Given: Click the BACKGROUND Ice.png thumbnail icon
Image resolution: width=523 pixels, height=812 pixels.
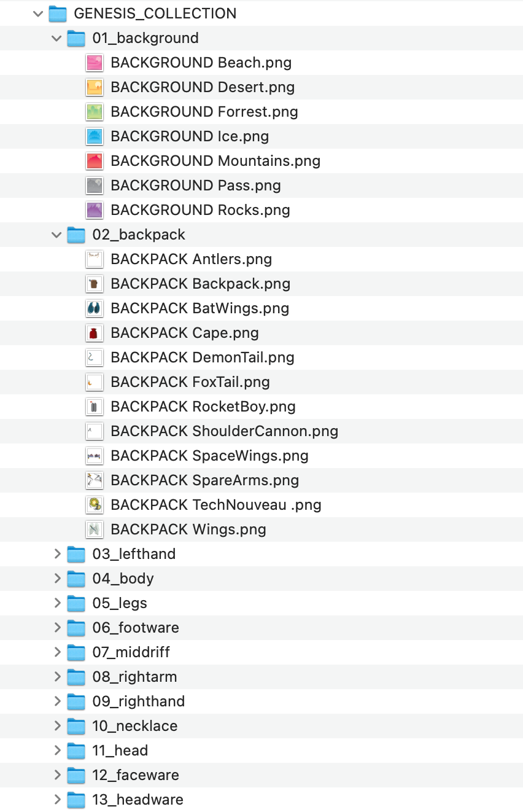Looking at the screenshot, I should click(x=94, y=136).
